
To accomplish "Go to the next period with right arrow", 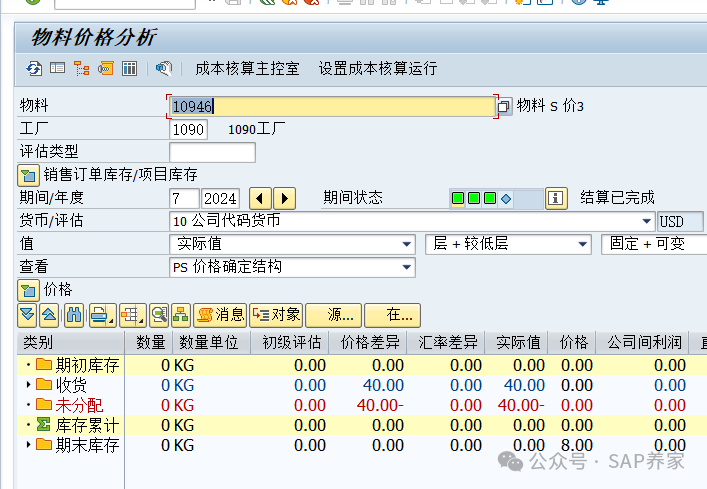I will coord(285,198).
